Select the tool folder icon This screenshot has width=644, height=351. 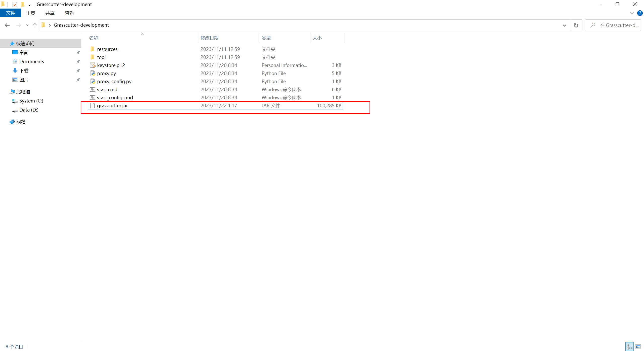[92, 57]
